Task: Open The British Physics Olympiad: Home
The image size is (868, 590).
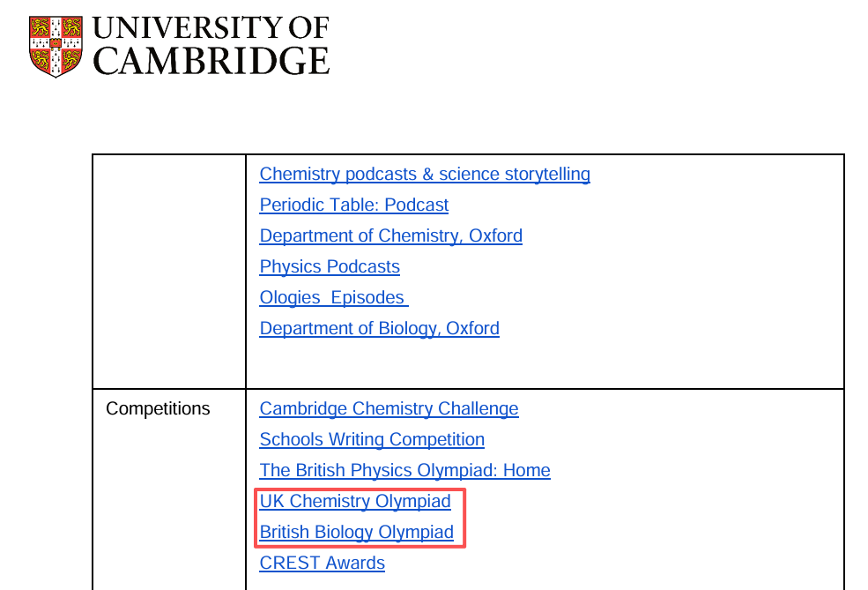Action: tap(404, 471)
